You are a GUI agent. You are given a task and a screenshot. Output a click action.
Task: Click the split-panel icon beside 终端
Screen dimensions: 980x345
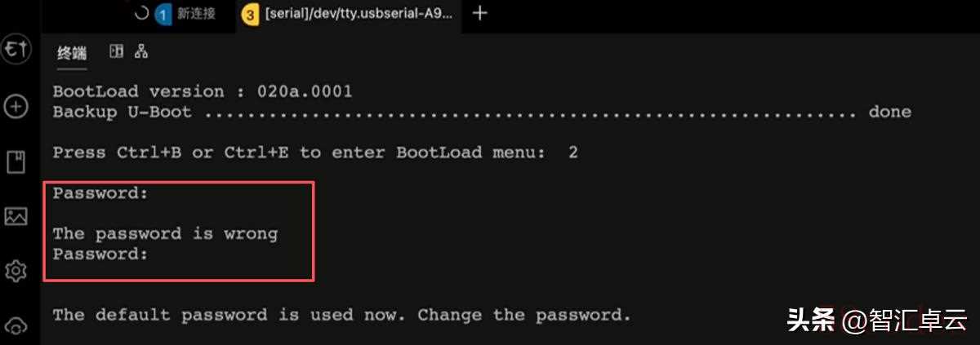(117, 52)
